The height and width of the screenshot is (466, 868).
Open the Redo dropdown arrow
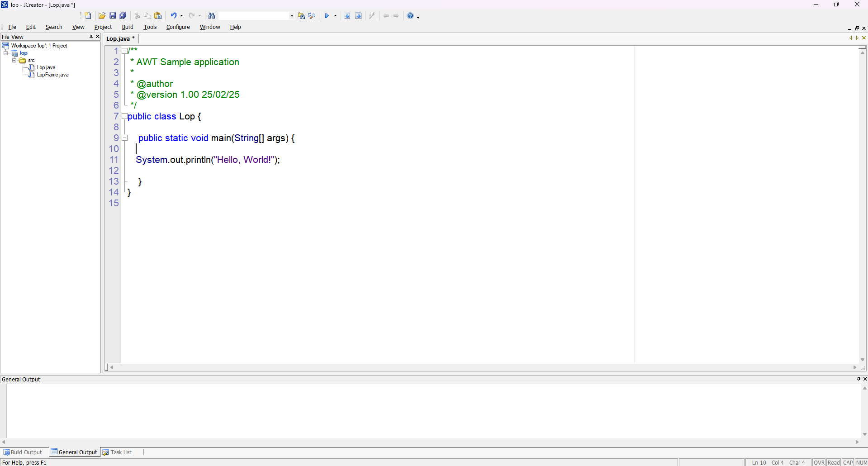click(199, 15)
